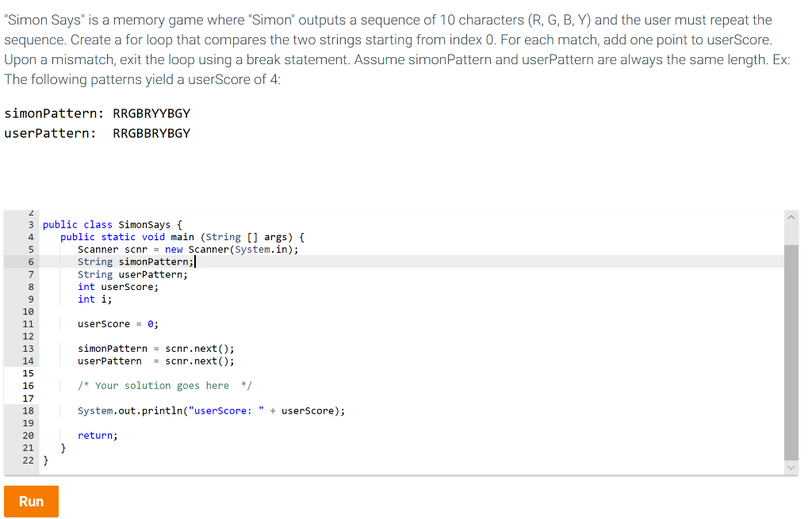Click the scrollbar up arrow icon
The image size is (812, 519).
791,216
